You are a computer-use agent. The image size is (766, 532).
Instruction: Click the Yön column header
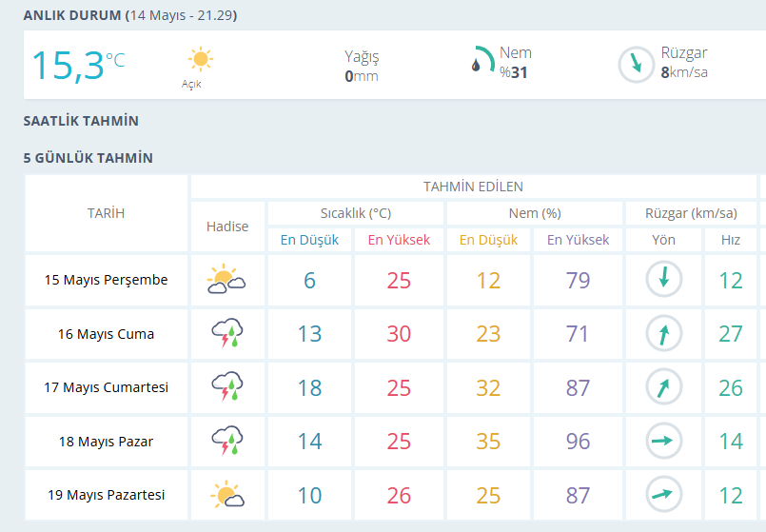click(663, 240)
